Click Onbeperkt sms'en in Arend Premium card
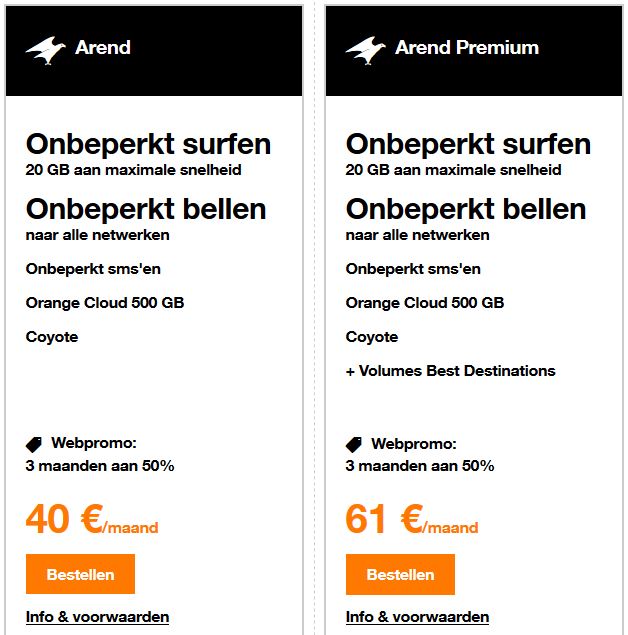Viewport: 628px width, 635px height. 413,268
